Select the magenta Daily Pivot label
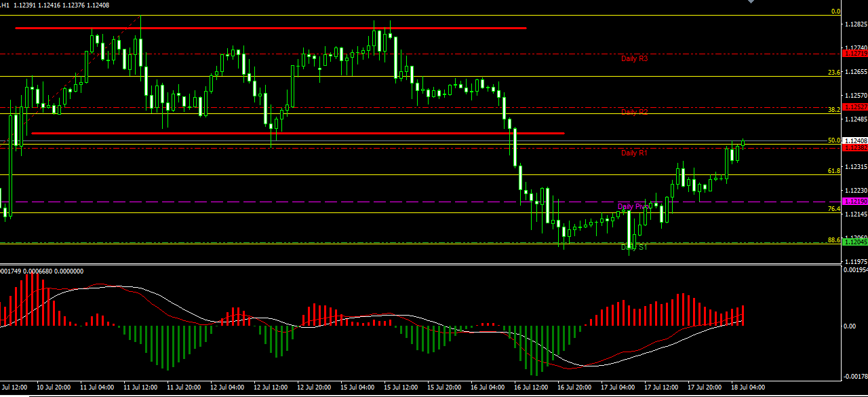The height and width of the screenshot is (397, 868). click(x=634, y=206)
